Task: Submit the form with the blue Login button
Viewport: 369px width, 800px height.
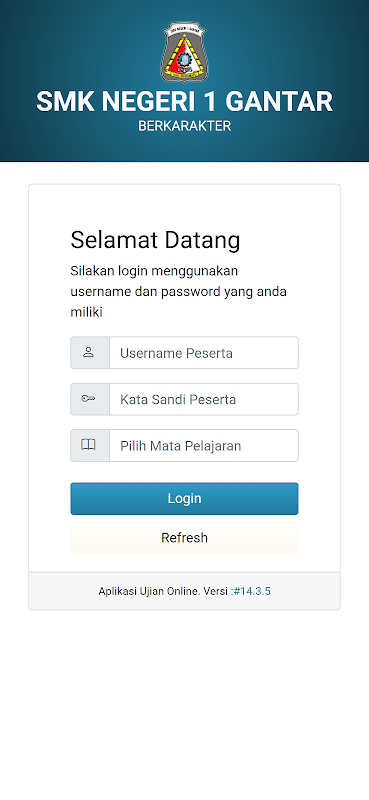Action: click(184, 498)
